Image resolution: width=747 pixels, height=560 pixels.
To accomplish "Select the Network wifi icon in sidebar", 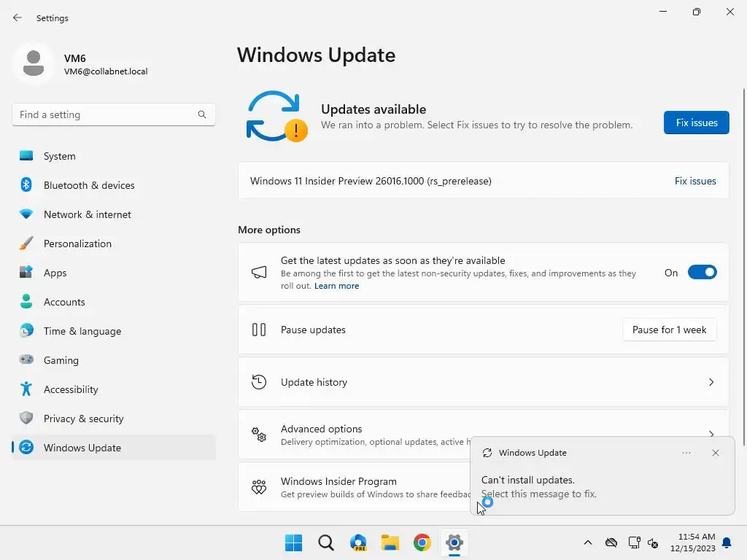I will tap(26, 214).
